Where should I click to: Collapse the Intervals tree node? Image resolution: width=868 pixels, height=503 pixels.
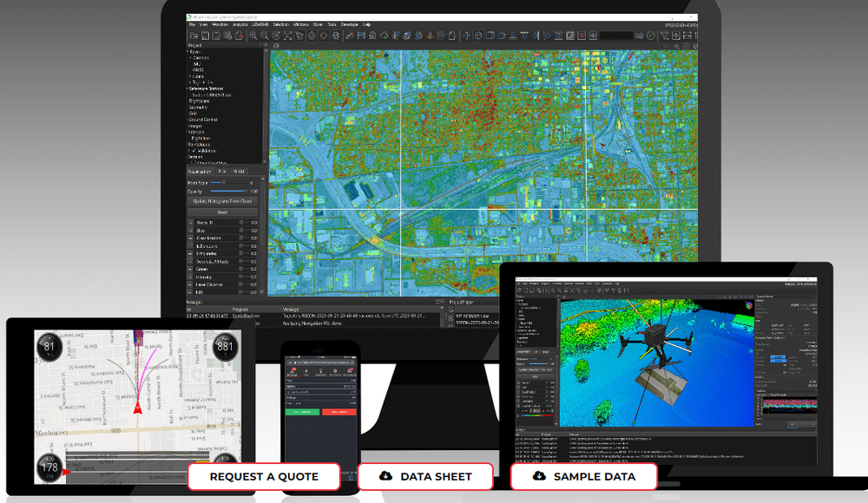[x=187, y=132]
